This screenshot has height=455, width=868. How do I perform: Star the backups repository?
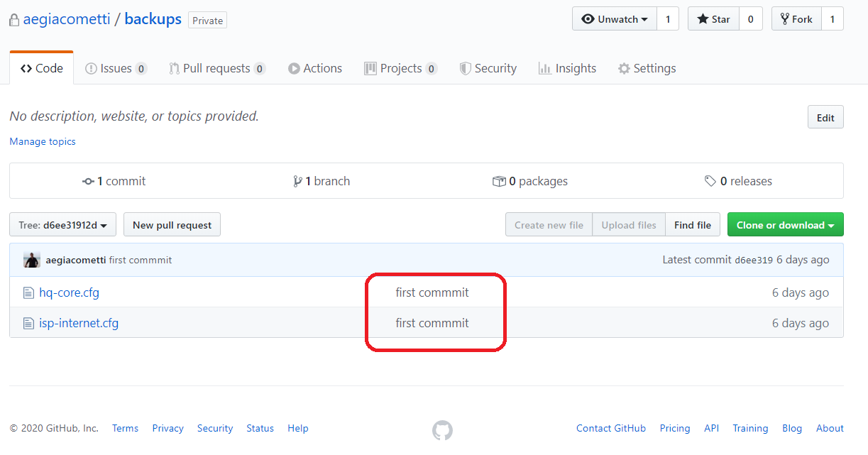pyautogui.click(x=713, y=19)
